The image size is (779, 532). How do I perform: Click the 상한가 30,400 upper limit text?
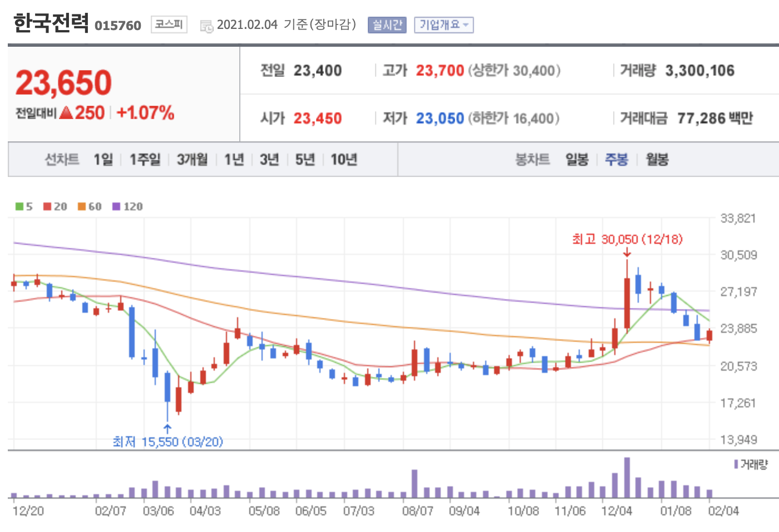514,71
